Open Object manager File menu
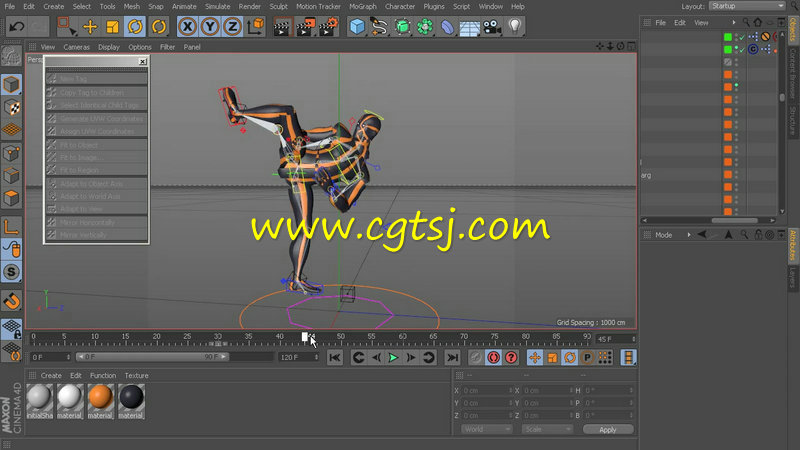Viewport: 800px width, 450px height. click(x=660, y=23)
